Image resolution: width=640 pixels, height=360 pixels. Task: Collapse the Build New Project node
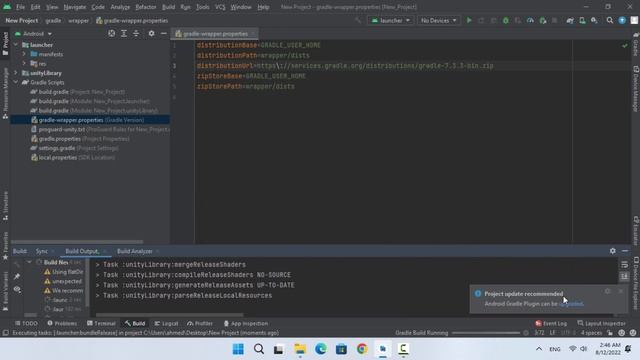[x=29, y=262]
